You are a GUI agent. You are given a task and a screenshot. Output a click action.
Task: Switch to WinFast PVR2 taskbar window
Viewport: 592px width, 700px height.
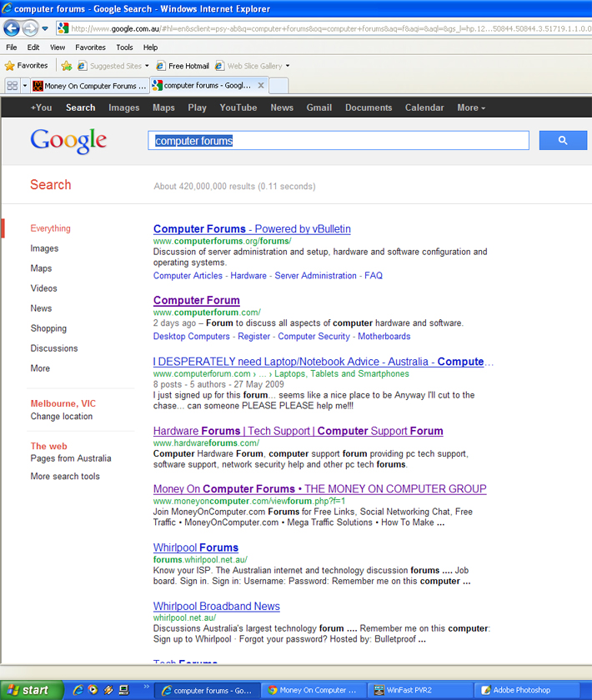click(x=419, y=690)
